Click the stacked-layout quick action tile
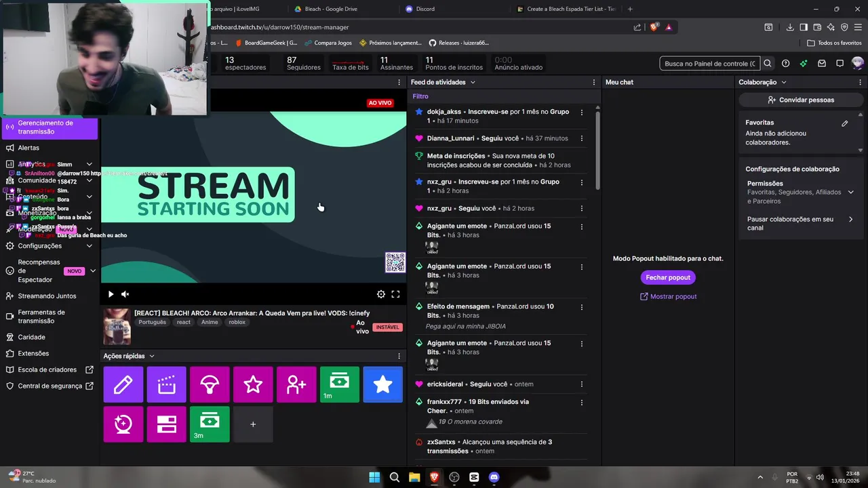The width and height of the screenshot is (868, 488). point(166,424)
